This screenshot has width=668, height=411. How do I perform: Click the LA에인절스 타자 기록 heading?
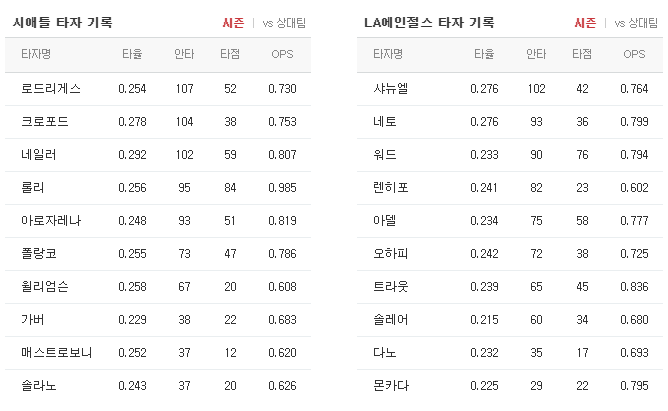click(x=429, y=23)
